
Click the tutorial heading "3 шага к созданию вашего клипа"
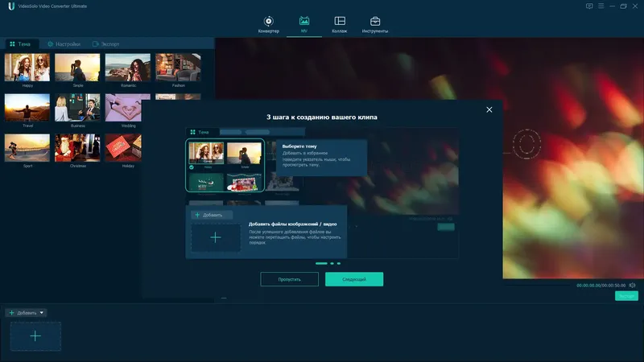pyautogui.click(x=321, y=117)
